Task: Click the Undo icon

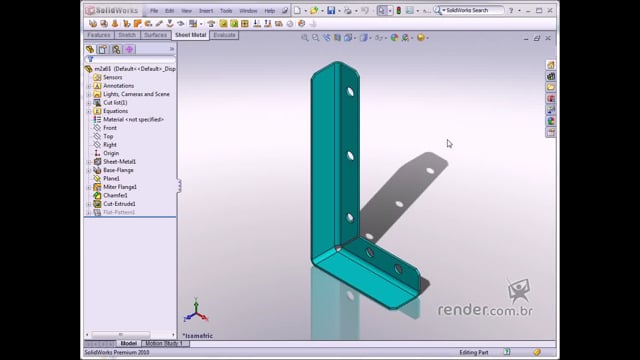Action: pyautogui.click(x=365, y=11)
